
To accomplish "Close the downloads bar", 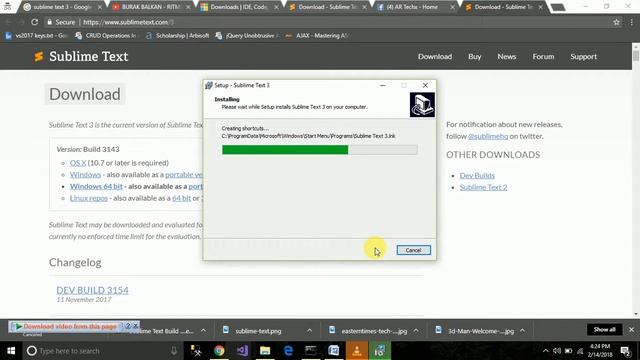I will coord(631,329).
